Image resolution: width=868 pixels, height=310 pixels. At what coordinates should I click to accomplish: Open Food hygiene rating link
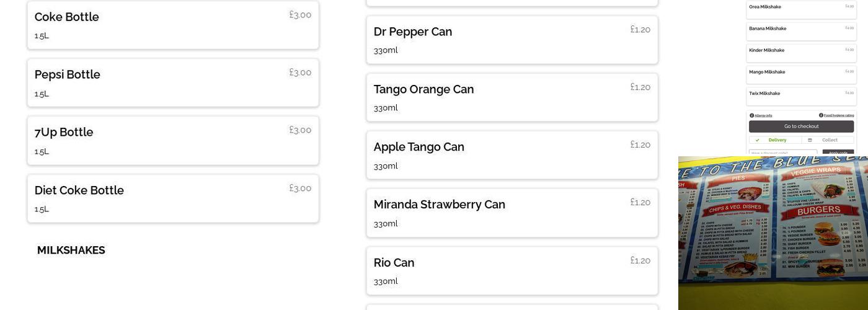[839, 115]
